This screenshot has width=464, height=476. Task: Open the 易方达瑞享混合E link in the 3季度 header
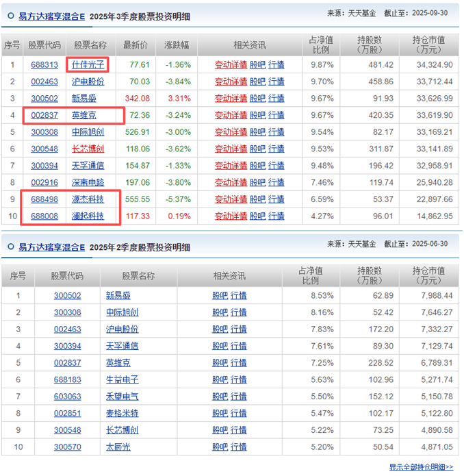(x=51, y=16)
